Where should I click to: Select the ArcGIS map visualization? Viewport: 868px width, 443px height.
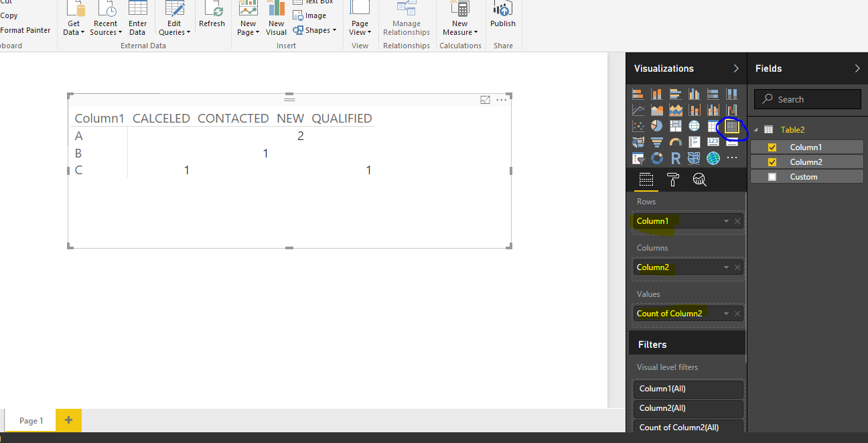[713, 158]
